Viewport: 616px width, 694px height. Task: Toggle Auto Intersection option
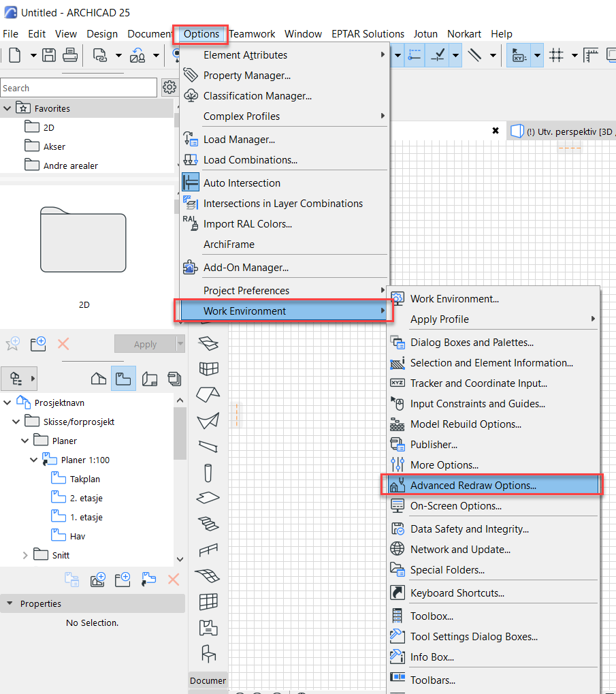[x=242, y=183]
